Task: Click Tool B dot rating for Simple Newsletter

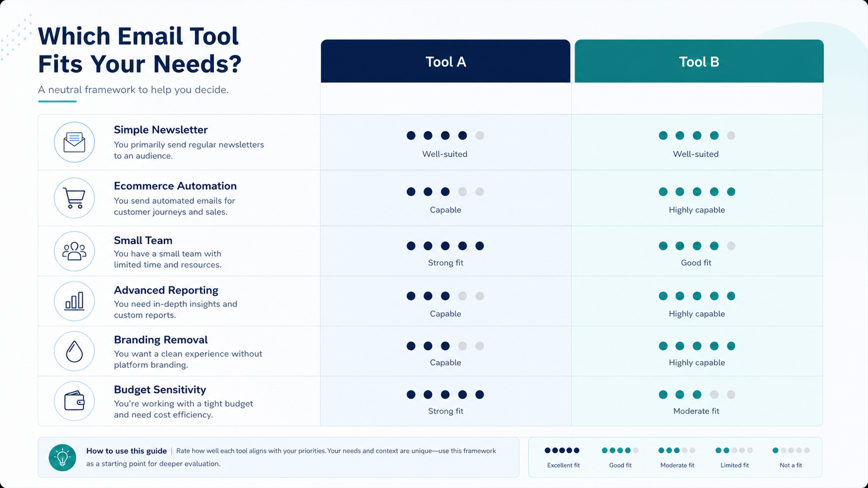Action: [x=697, y=136]
